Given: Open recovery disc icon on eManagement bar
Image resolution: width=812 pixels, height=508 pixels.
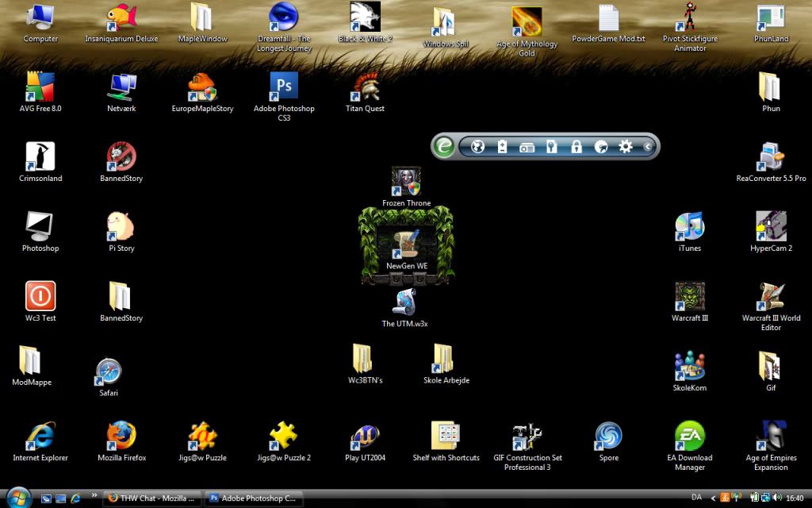Looking at the screenshot, I should (601, 147).
